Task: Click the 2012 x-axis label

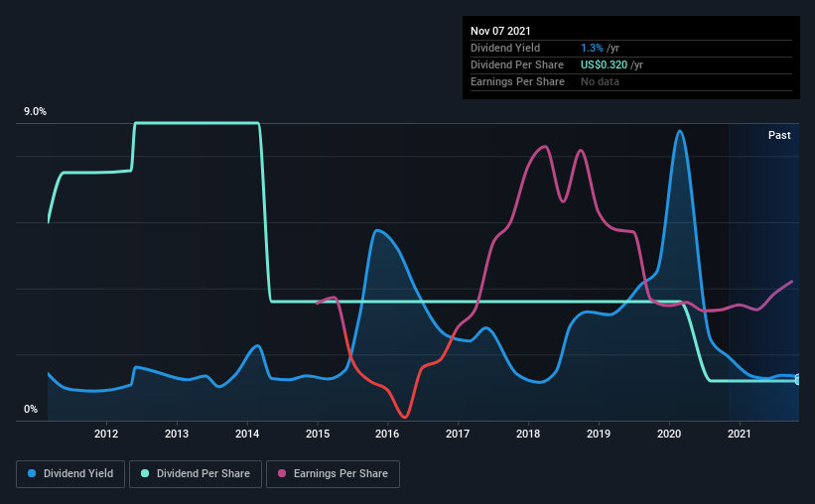Action: tap(106, 434)
